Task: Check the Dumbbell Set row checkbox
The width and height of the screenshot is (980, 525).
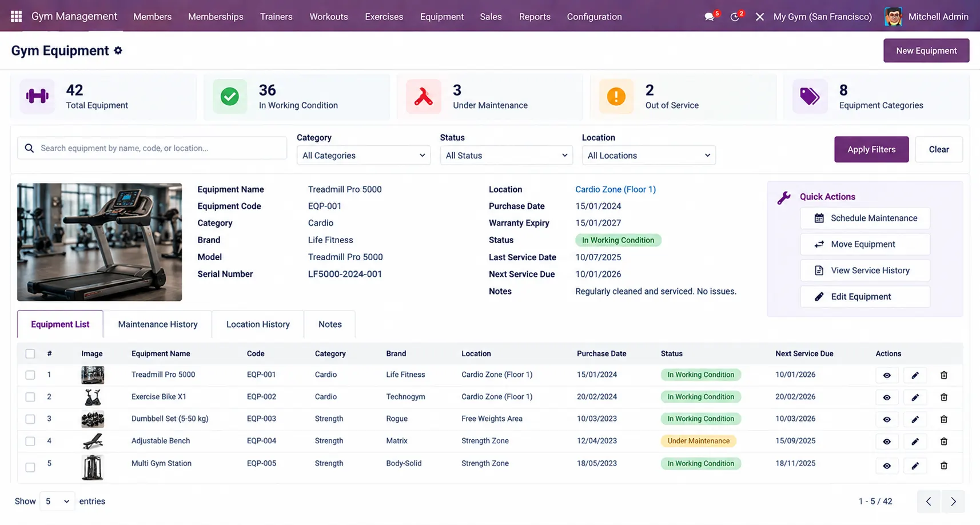Action: (x=30, y=419)
